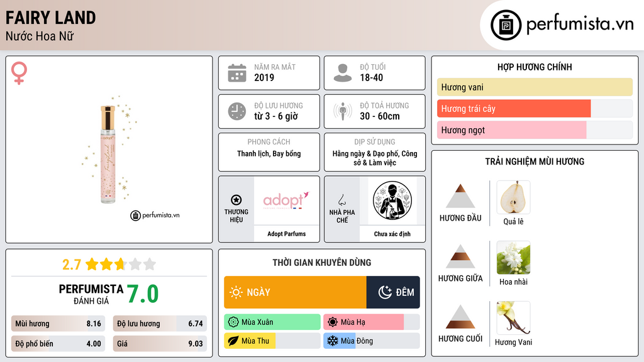Screen dimensions: 644x362
Task: Click the Giá 9.03 score bar
Action: click(x=160, y=344)
